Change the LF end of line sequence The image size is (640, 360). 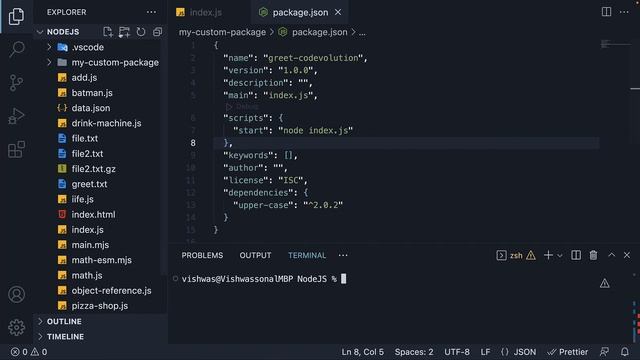485,352
